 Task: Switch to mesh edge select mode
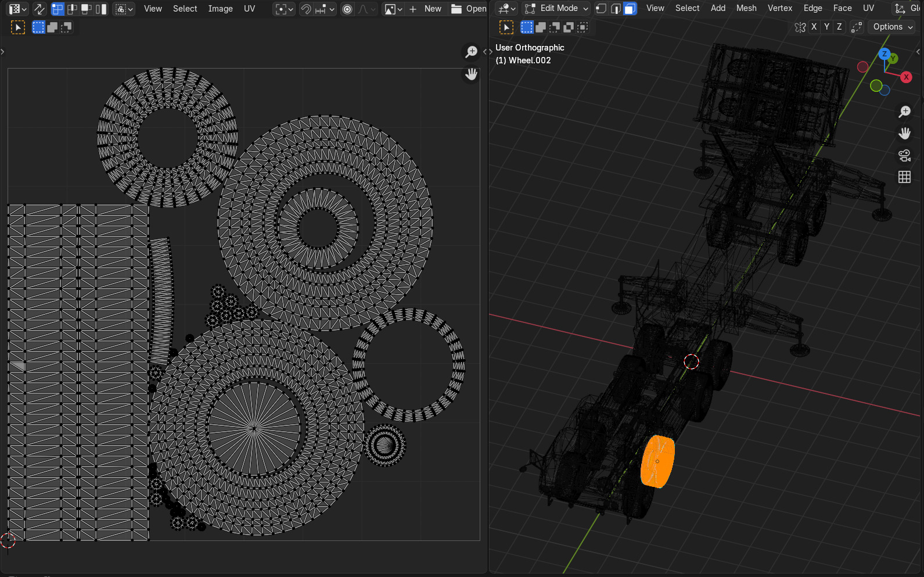(616, 8)
